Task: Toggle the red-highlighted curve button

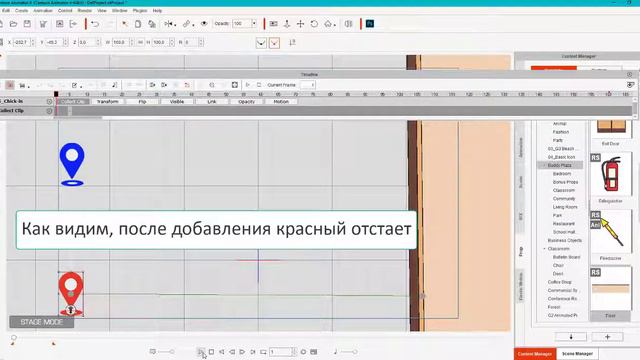Action: (274, 42)
